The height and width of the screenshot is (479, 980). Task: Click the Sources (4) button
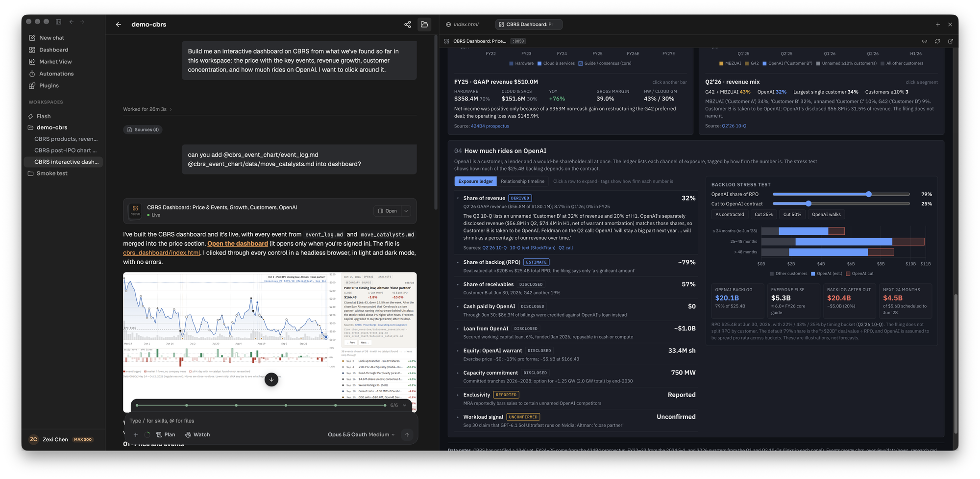pyautogui.click(x=143, y=130)
